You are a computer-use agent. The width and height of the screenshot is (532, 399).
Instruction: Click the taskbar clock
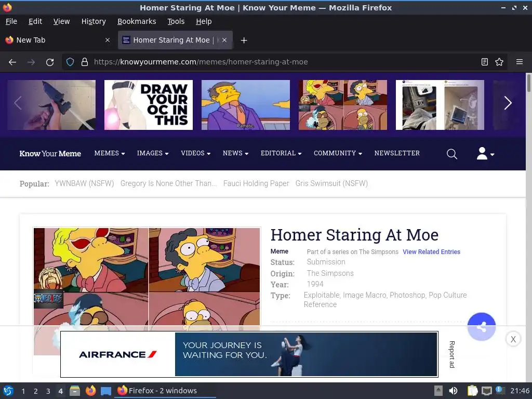pos(520,391)
